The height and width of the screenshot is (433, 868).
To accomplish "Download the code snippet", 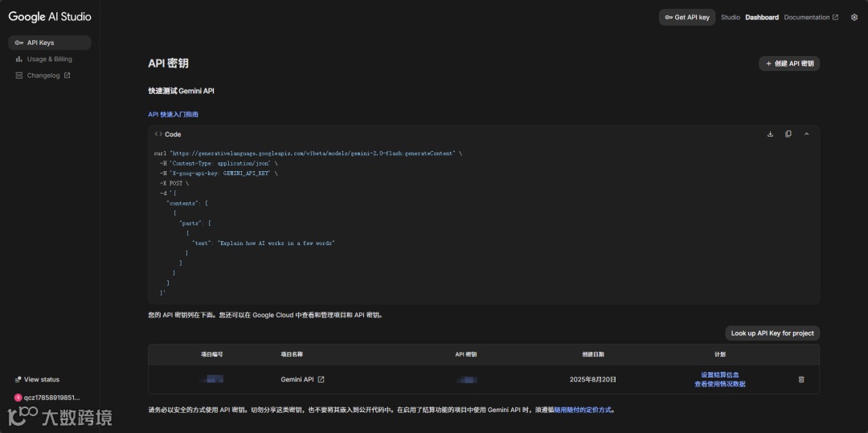I will [x=770, y=134].
